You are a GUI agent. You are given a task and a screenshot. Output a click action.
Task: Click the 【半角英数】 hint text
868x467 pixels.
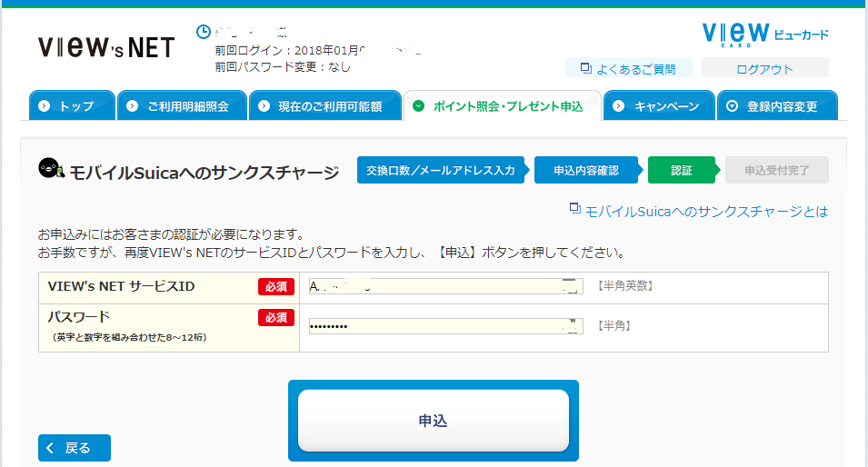click(625, 286)
